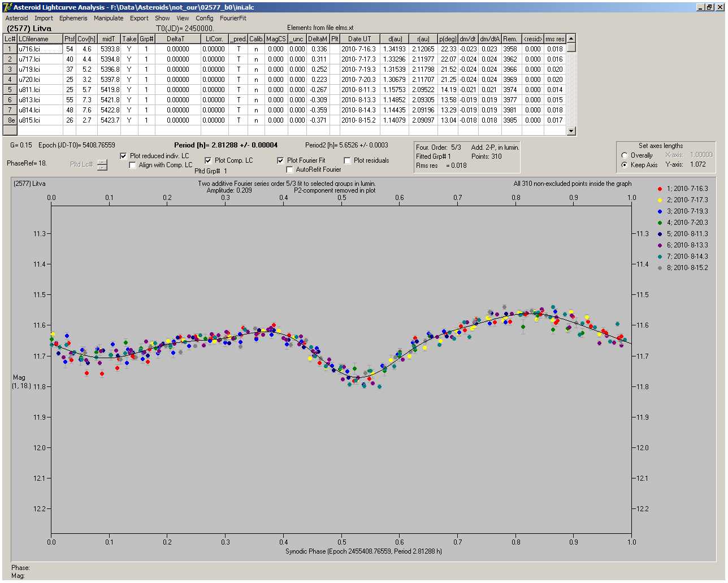
Task: Enable Plot residuals checkbox
Action: coord(347,160)
